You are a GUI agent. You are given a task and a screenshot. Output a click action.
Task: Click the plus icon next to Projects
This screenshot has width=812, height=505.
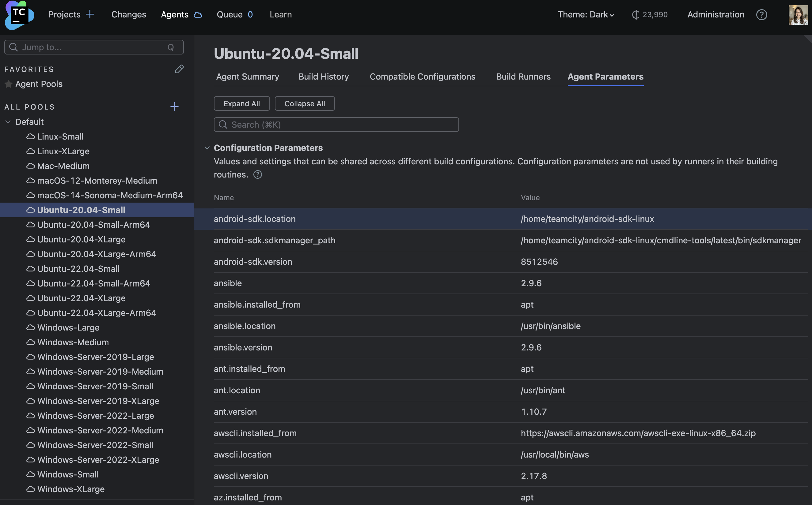click(90, 14)
